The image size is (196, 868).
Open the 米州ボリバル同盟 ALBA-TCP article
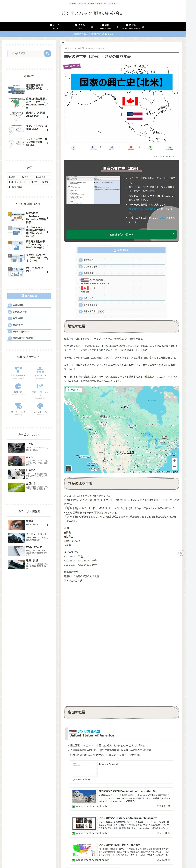[29, 117]
